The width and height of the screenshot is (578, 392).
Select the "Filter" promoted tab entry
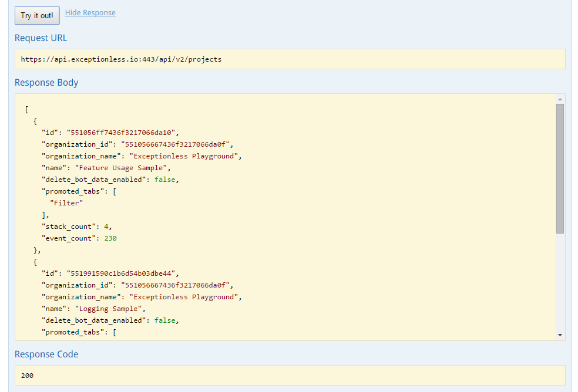67,203
